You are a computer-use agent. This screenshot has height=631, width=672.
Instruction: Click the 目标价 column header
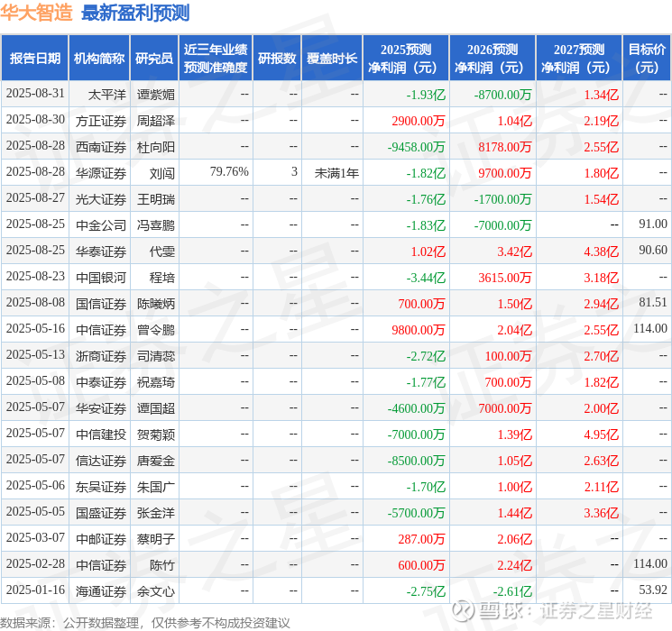pos(647,59)
